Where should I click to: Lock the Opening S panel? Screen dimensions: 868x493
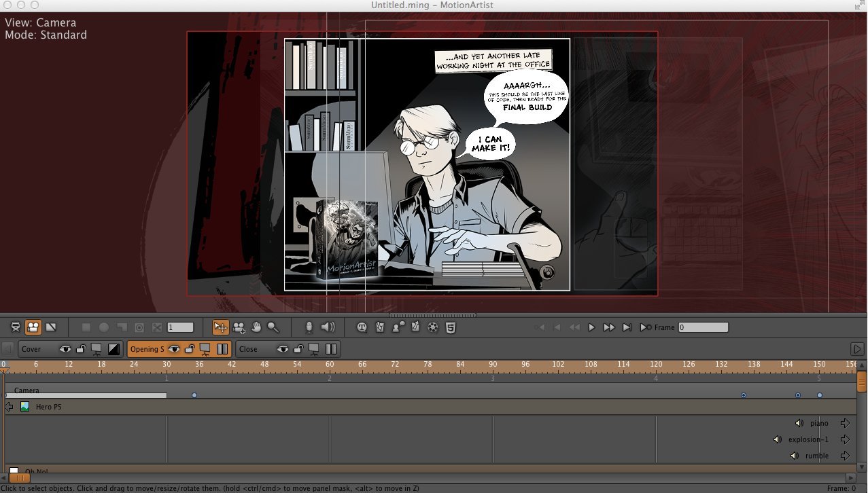(x=188, y=348)
